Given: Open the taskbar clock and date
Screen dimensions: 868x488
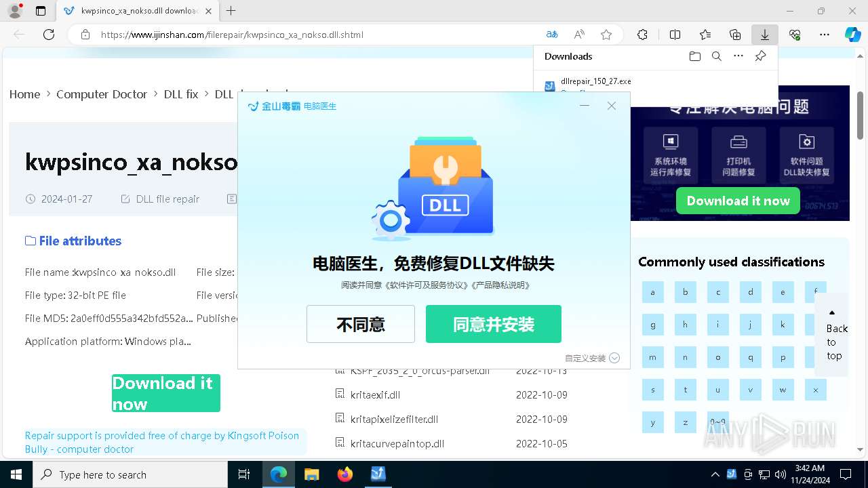Looking at the screenshot, I should (809, 474).
